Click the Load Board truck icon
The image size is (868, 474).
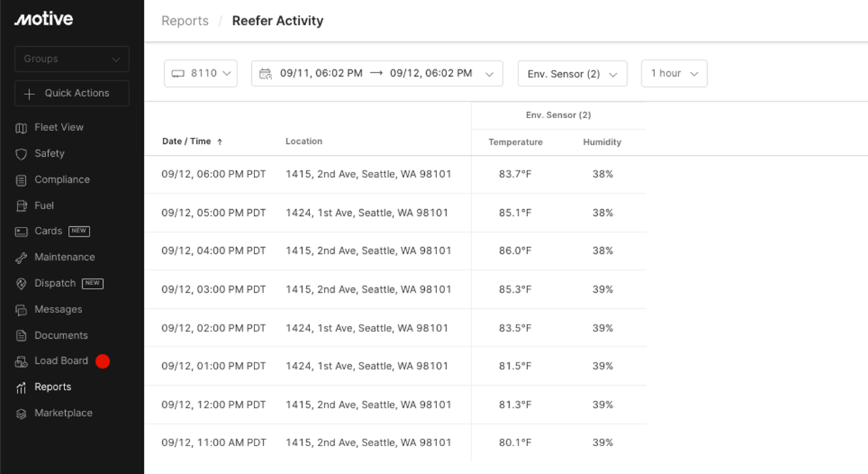pos(21,361)
